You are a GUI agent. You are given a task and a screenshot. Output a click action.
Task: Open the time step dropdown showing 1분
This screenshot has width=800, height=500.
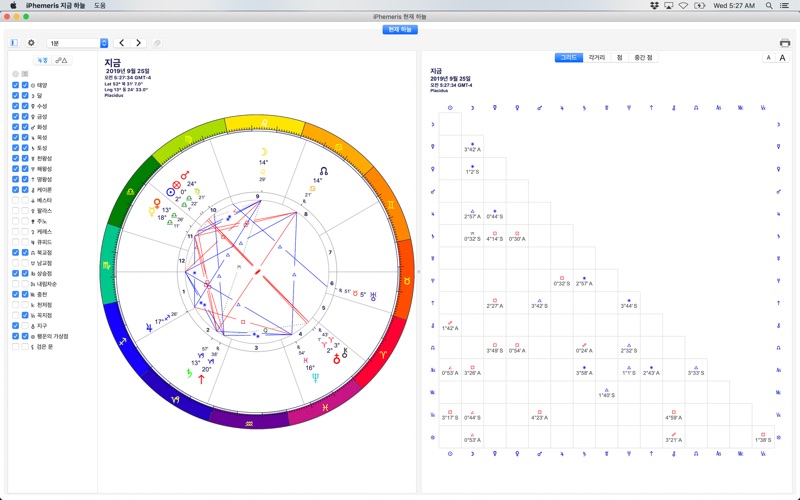(x=77, y=43)
